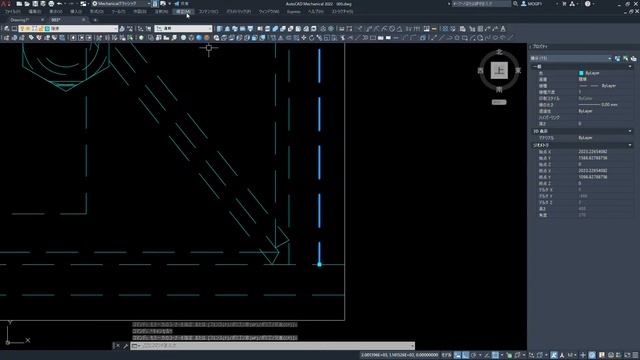Image resolution: width=640 pixels, height=360 pixels.
Task: Select the Ellipse draw tool
Action: tap(496, 38)
